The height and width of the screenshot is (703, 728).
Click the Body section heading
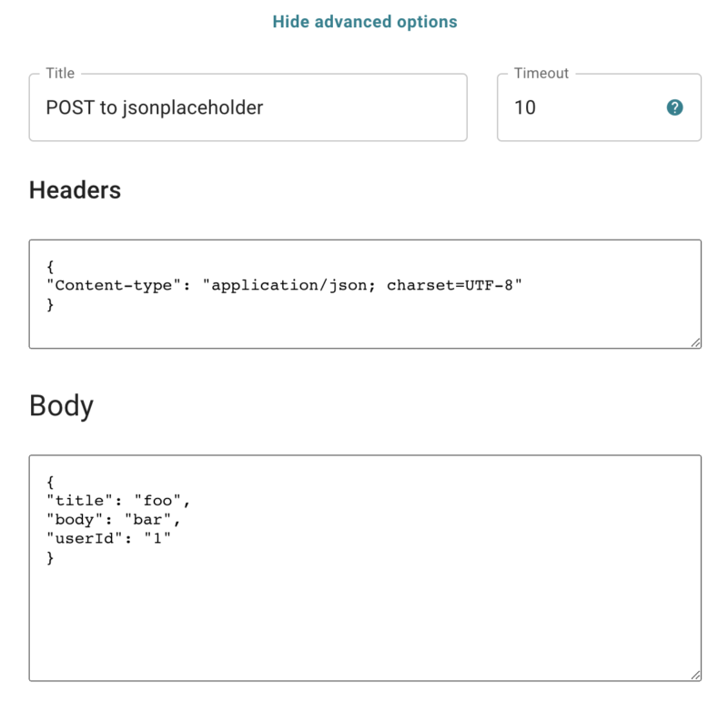point(61,405)
